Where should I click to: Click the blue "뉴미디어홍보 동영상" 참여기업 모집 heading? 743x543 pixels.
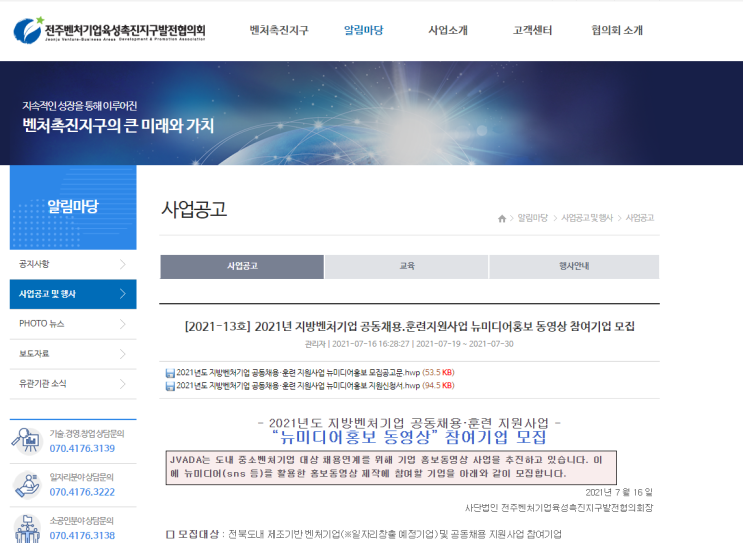[x=409, y=437]
